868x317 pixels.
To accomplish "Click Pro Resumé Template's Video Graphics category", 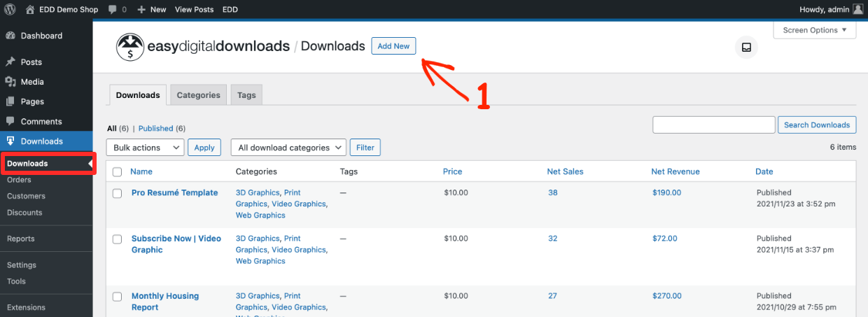I will click(x=299, y=204).
